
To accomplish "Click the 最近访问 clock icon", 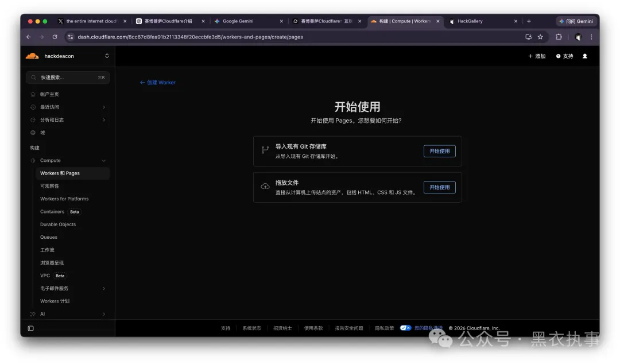I will pos(33,107).
